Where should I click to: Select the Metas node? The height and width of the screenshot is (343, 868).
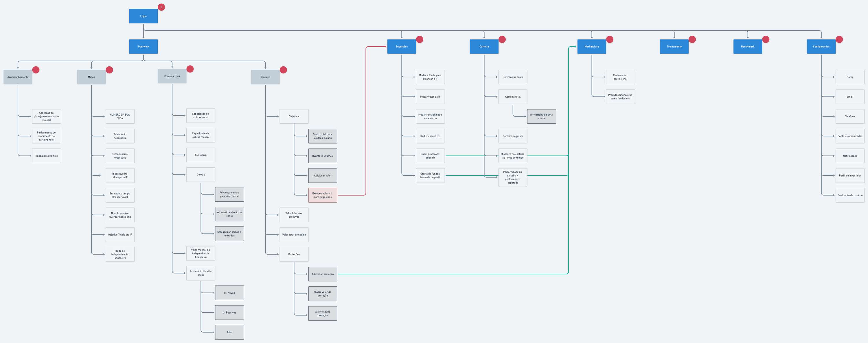click(x=91, y=77)
